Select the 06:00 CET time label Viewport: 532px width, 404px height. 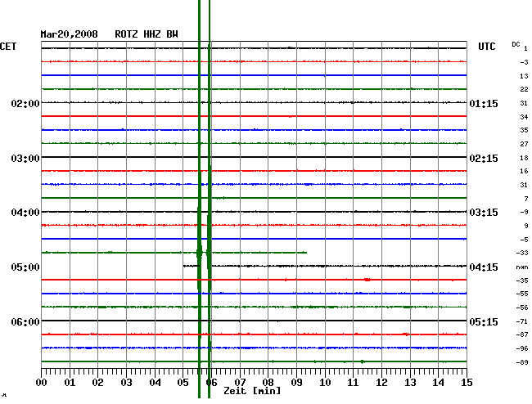click(x=25, y=321)
